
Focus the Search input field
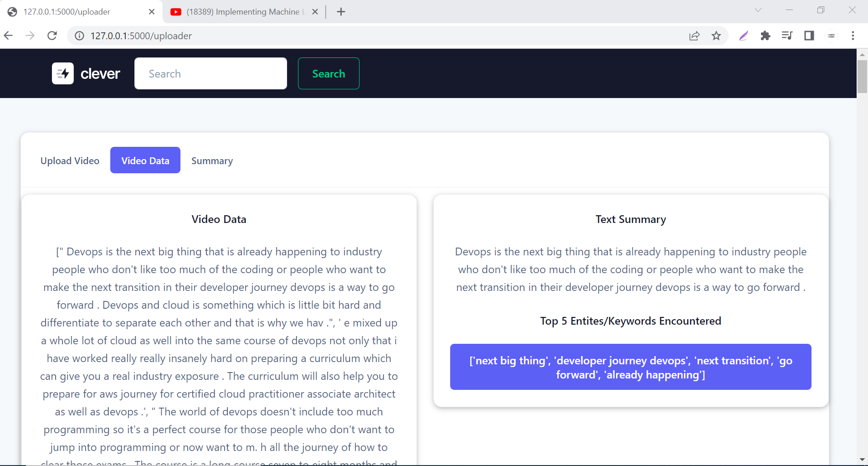pyautogui.click(x=211, y=73)
